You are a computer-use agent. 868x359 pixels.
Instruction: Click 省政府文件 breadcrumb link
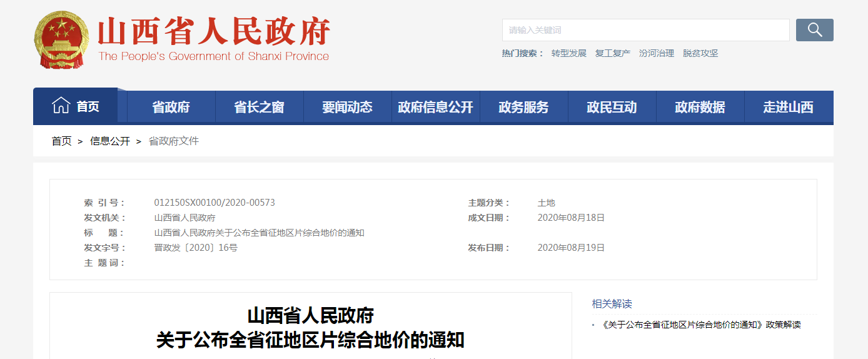tap(173, 141)
